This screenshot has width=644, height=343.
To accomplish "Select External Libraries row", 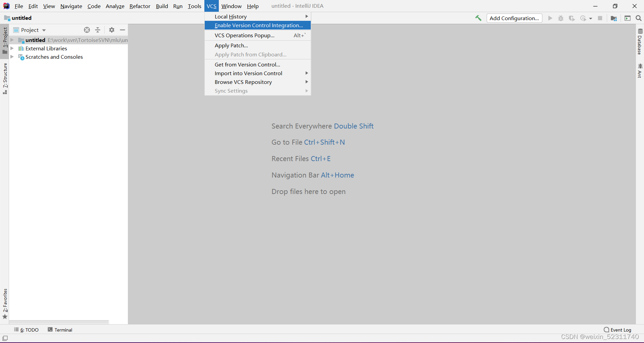I will (68, 48).
